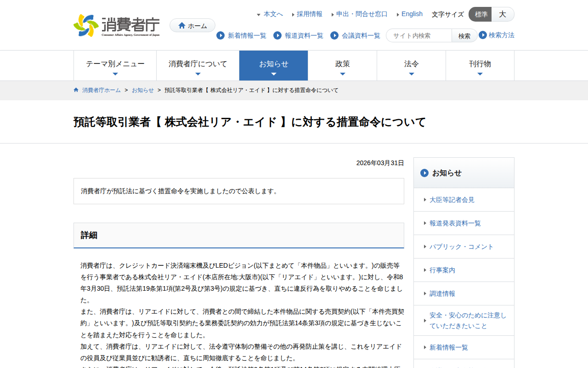Viewport: 588px width, 368px height.
Task: Click the breadcrumb home icon
Action: click(x=76, y=90)
